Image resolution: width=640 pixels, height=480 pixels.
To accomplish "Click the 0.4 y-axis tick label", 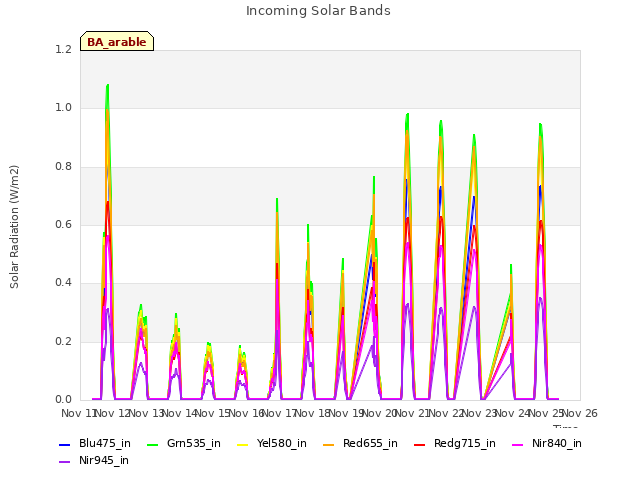I will click(x=63, y=282).
